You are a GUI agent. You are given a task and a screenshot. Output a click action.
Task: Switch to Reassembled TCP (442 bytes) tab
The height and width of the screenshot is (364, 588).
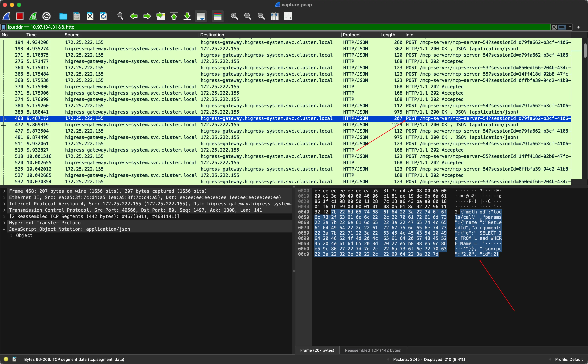point(373,350)
